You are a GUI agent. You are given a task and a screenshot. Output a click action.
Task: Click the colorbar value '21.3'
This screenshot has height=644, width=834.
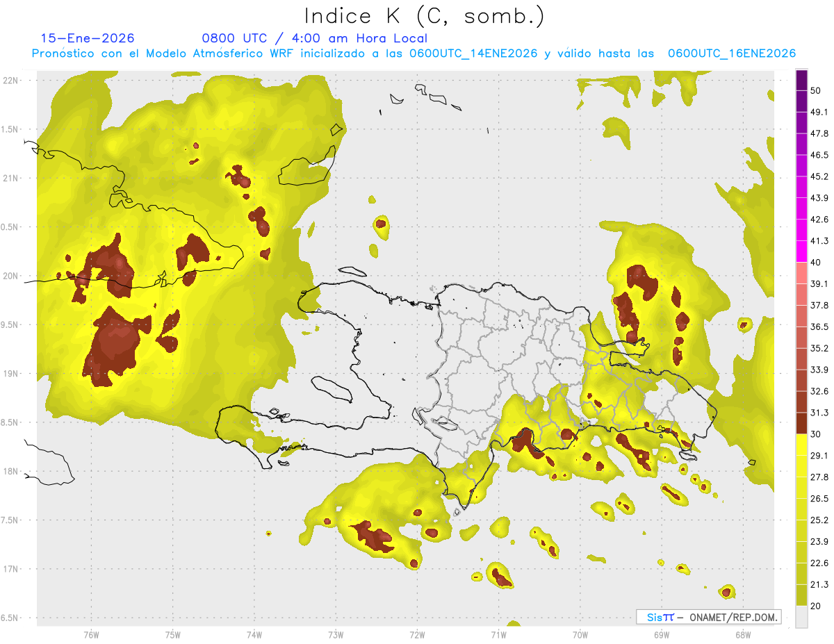pyautogui.click(x=819, y=584)
